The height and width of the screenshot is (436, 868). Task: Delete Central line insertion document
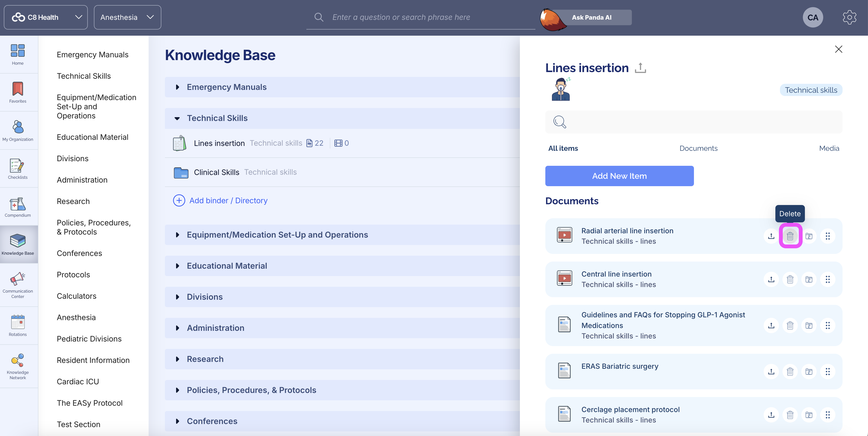[x=790, y=280]
